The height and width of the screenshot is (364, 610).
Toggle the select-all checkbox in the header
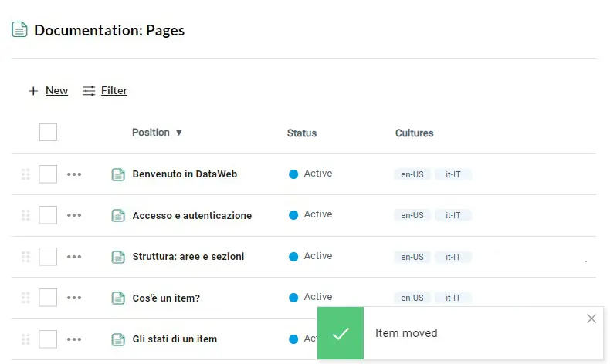coord(48,132)
